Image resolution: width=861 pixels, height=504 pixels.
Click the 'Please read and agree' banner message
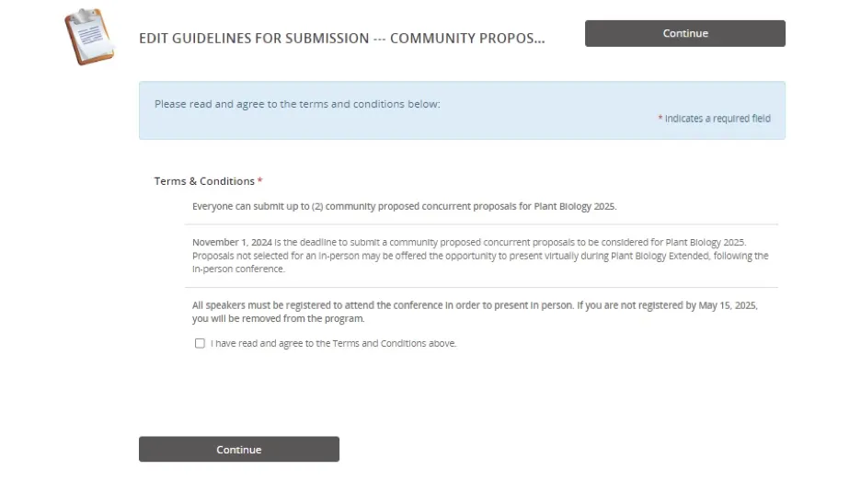click(297, 104)
